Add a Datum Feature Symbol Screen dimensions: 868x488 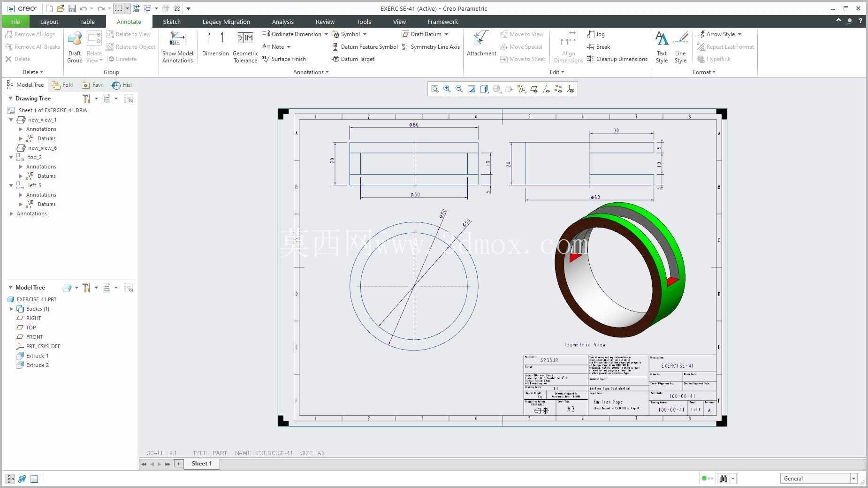point(365,47)
